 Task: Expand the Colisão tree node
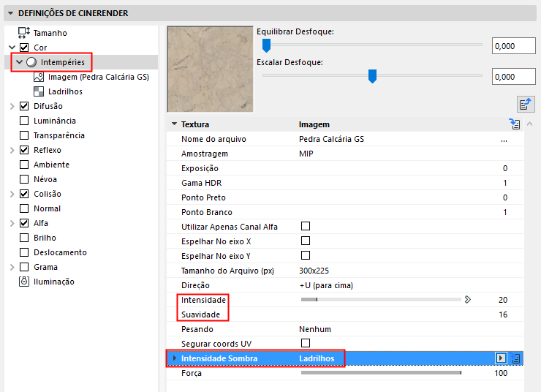point(12,194)
